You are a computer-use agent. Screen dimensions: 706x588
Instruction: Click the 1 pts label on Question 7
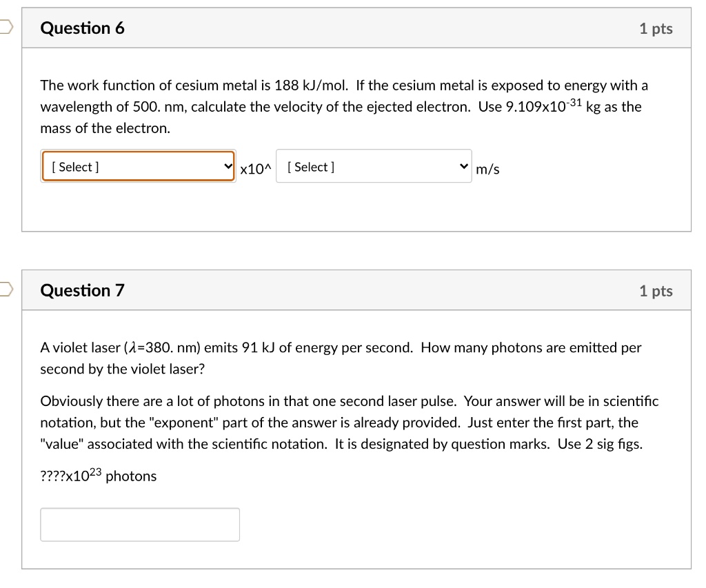click(x=656, y=290)
